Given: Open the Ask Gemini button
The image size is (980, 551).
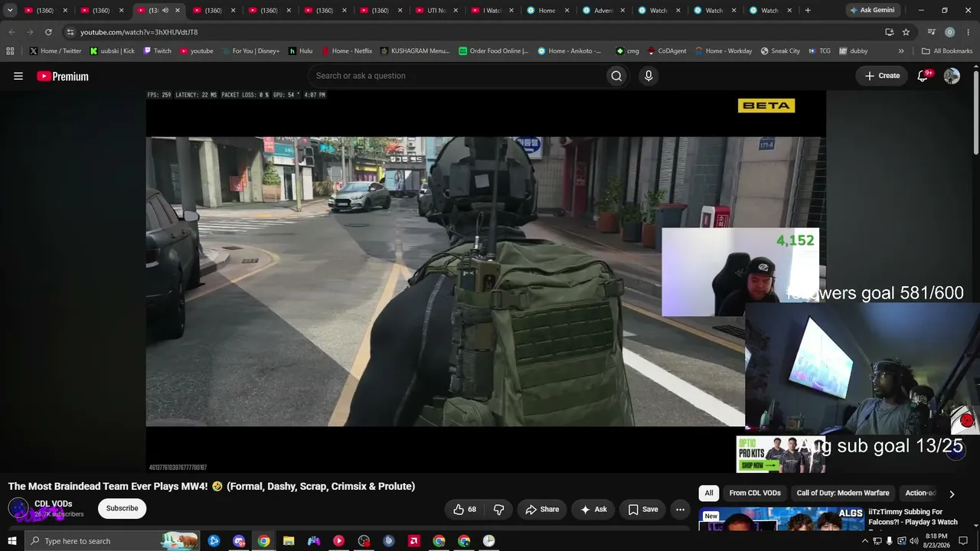Looking at the screenshot, I should click(872, 11).
